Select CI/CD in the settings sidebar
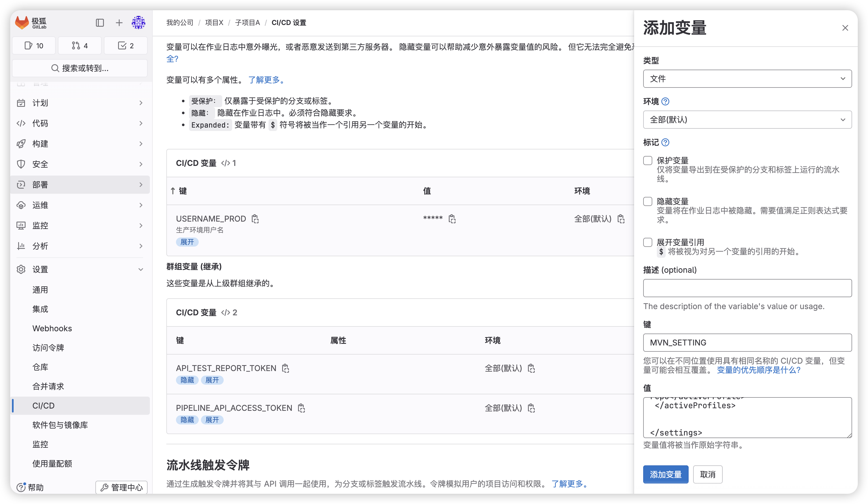This screenshot has width=868, height=504. [x=43, y=405]
